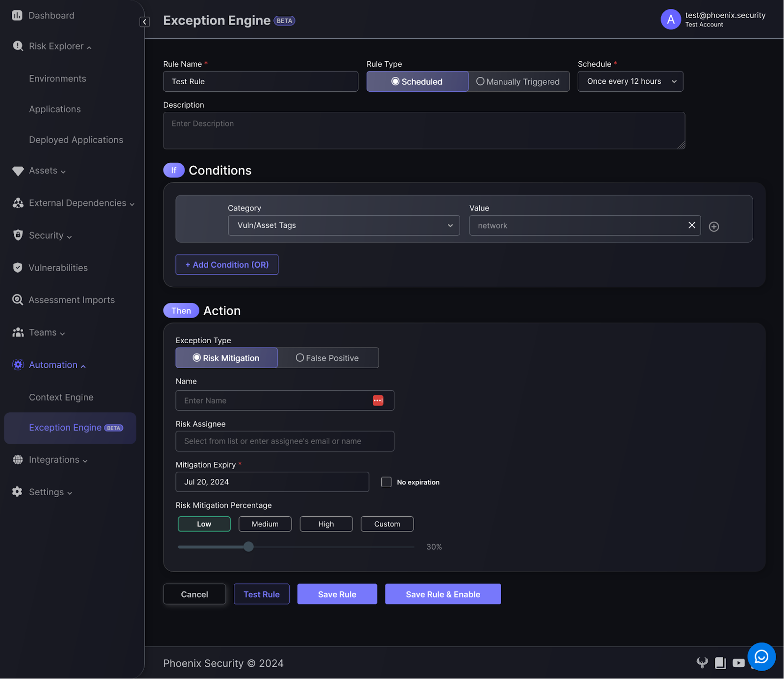Screen dimensions: 784x679
Task: Open Dashboard in sidebar
Action: (x=51, y=15)
